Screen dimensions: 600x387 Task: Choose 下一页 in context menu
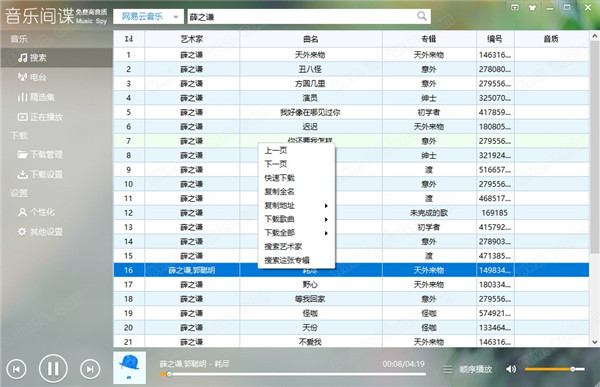coord(297,164)
